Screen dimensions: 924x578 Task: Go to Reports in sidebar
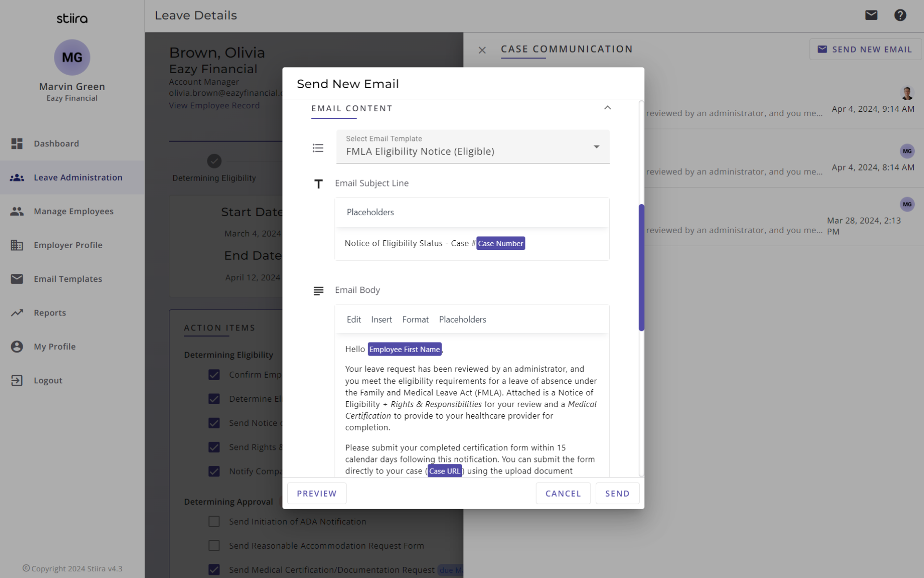pos(50,313)
